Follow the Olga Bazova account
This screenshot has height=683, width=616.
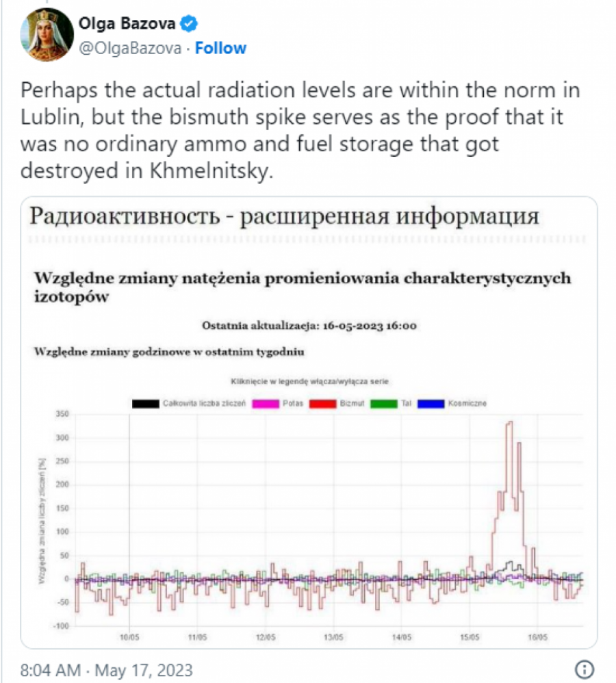point(222,49)
